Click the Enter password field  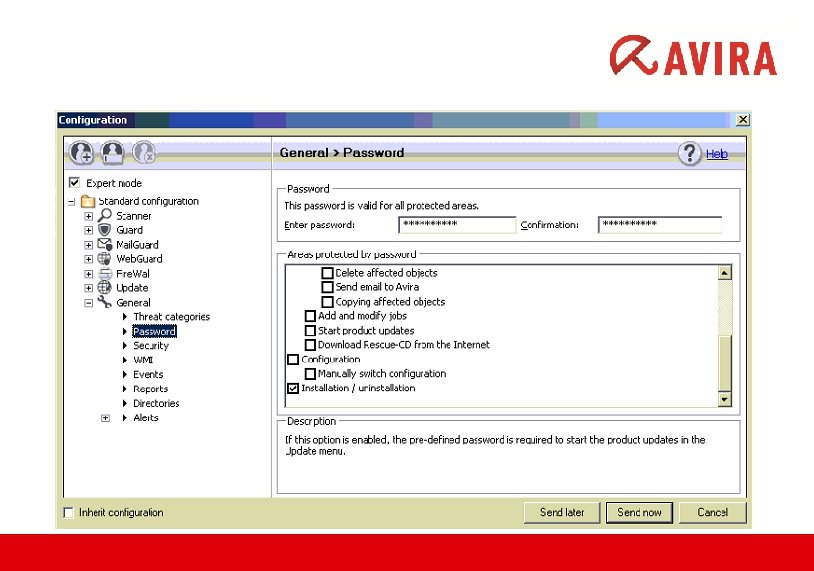[457, 225]
